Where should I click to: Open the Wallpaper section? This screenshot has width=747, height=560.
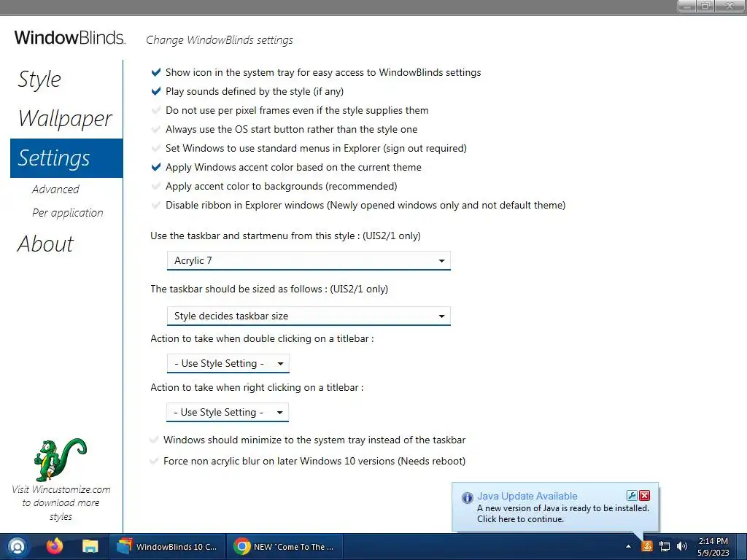65,118
